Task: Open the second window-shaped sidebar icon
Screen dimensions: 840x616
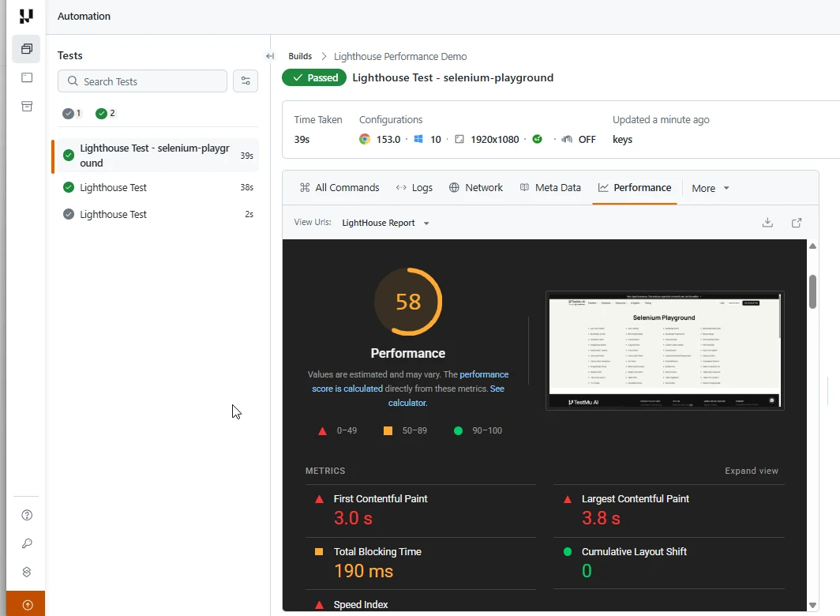Action: pyautogui.click(x=27, y=77)
